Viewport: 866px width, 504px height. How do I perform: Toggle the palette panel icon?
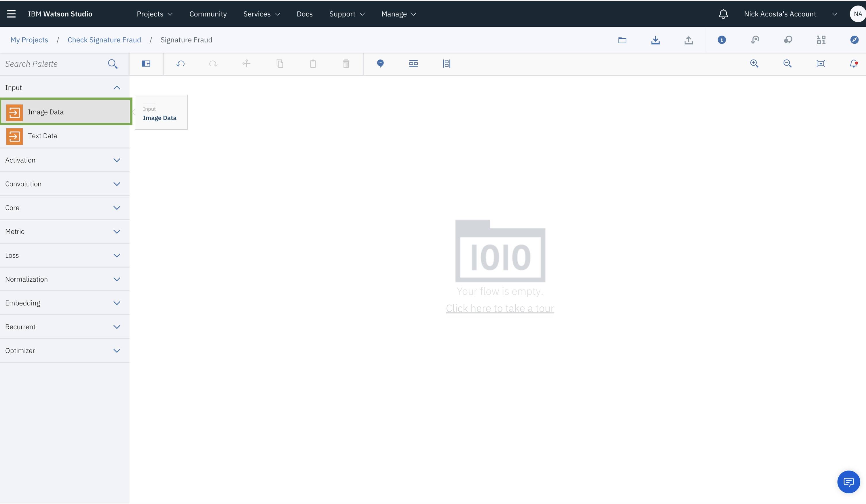(146, 64)
